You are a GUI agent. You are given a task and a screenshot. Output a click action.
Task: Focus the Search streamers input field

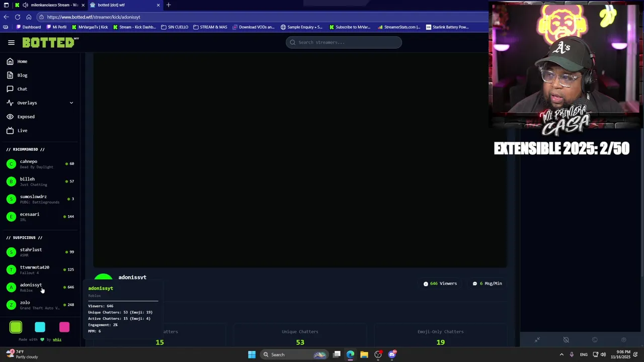pyautogui.click(x=344, y=42)
